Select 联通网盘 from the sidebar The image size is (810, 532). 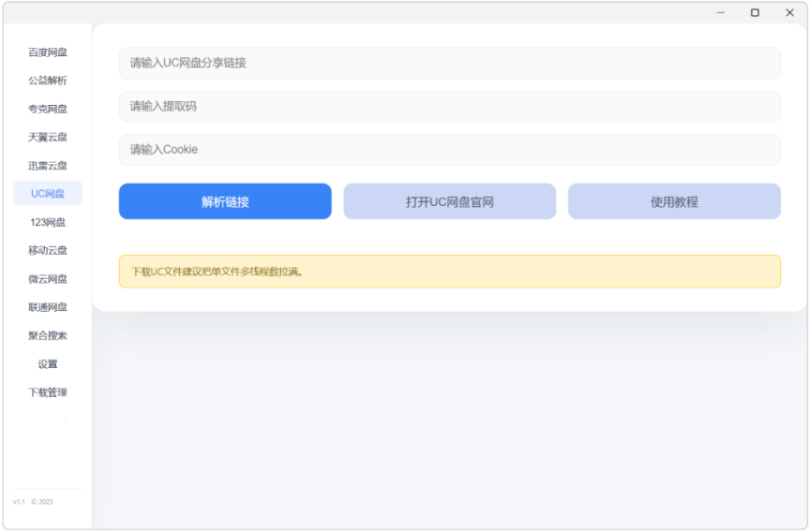(x=48, y=307)
